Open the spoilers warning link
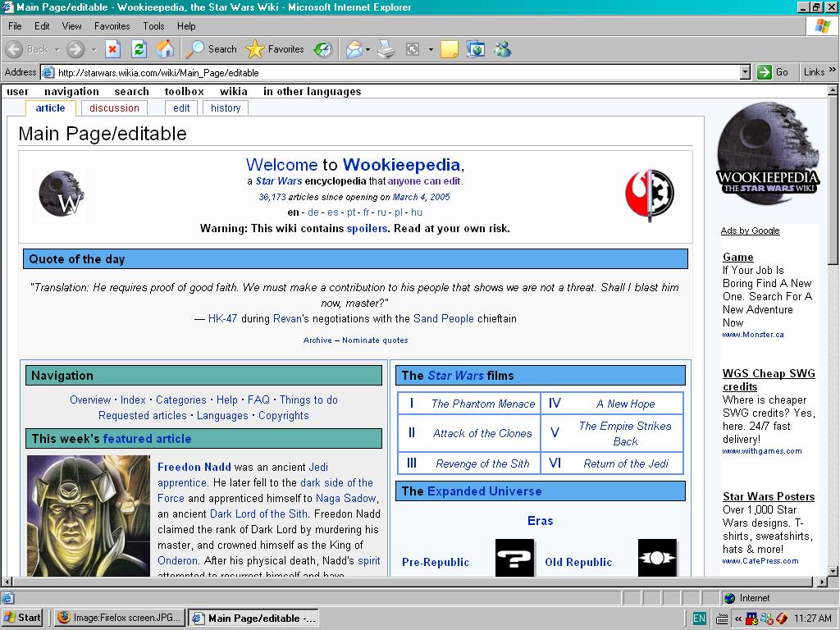Screen dimensions: 840x630 (367, 229)
